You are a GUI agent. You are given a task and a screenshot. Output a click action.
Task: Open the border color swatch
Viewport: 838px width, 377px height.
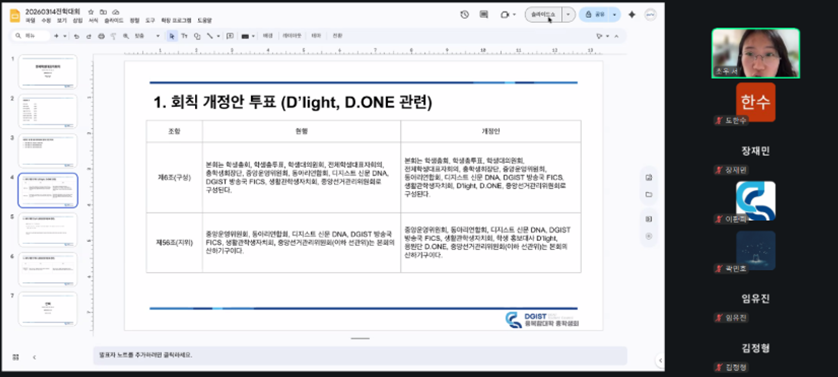245,36
